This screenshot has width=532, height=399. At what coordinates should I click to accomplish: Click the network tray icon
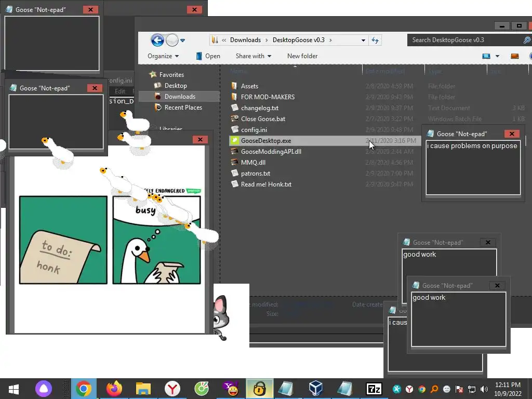pos(472,389)
